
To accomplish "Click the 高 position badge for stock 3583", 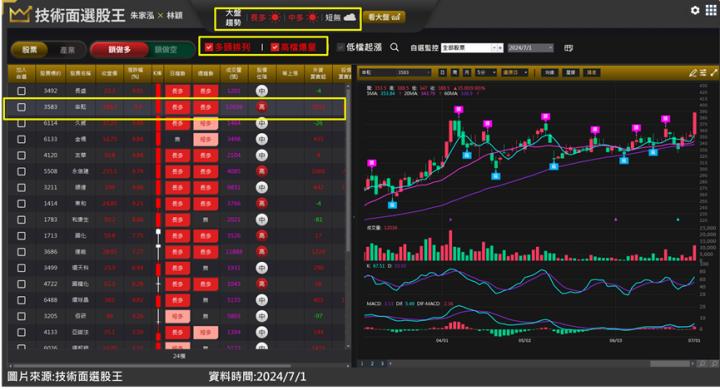I will click(x=262, y=107).
